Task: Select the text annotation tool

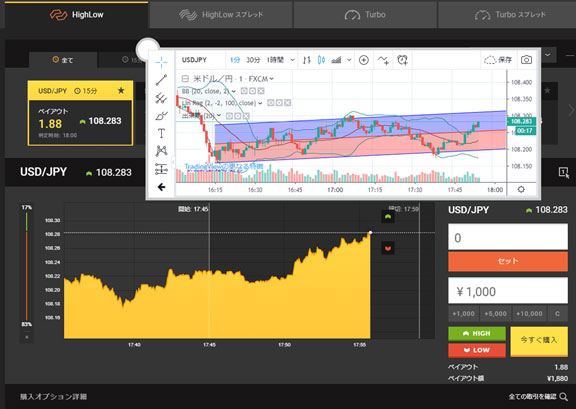Action: [161, 133]
